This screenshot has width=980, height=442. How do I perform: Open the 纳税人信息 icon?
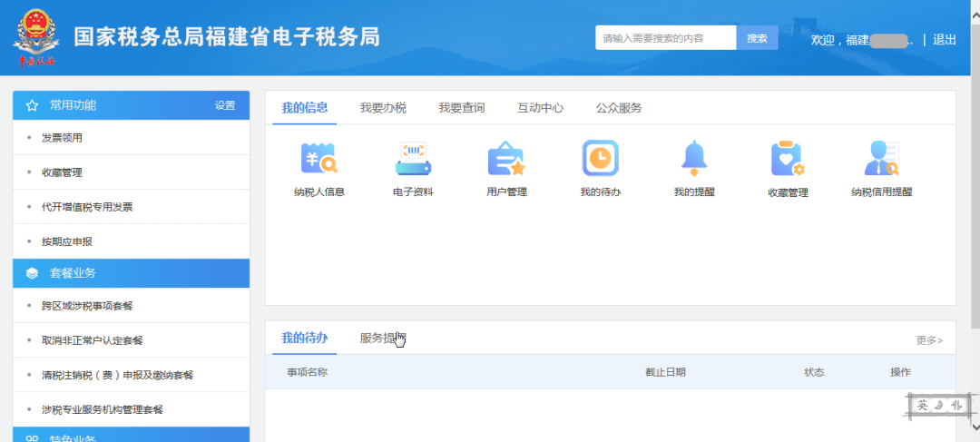319,158
